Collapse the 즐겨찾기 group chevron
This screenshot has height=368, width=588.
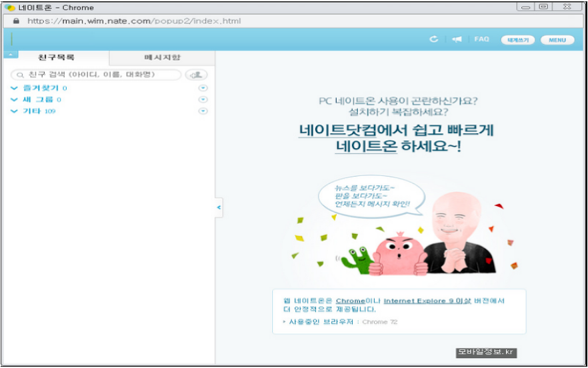(14, 88)
